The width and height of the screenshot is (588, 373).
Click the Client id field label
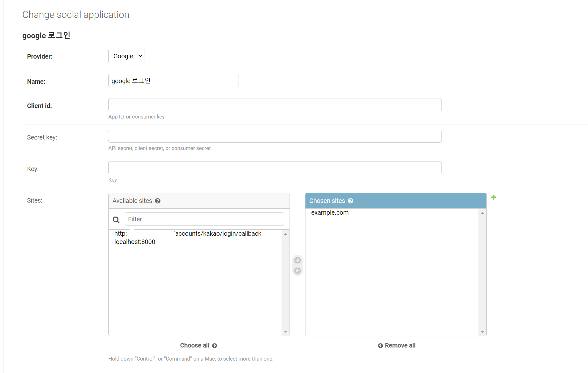[39, 106]
